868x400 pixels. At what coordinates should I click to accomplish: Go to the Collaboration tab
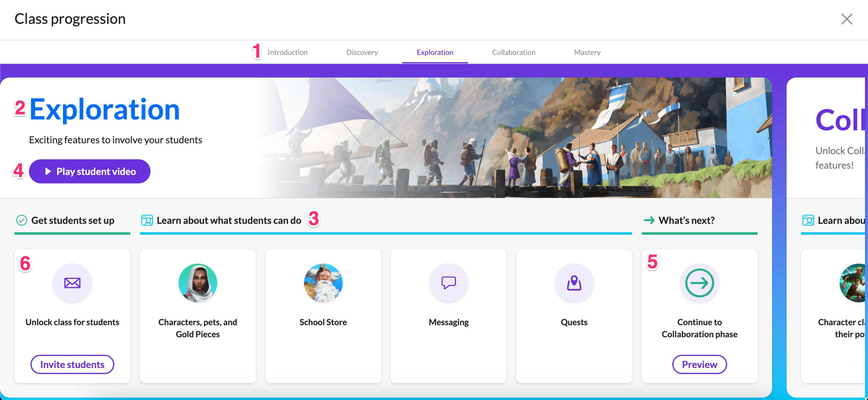514,52
